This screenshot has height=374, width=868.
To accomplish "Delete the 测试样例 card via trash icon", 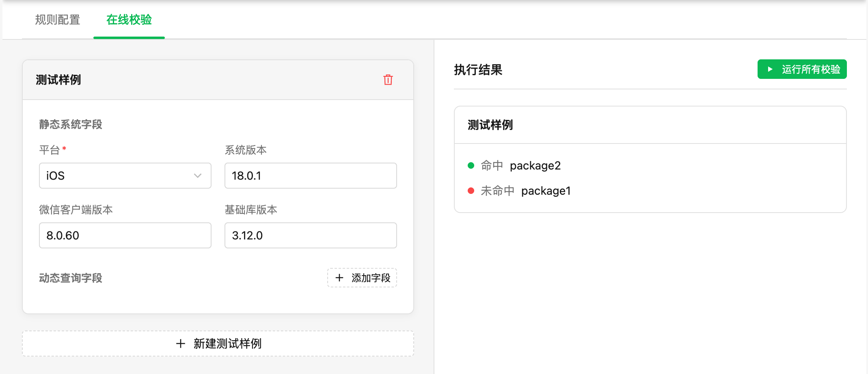I will (x=388, y=80).
